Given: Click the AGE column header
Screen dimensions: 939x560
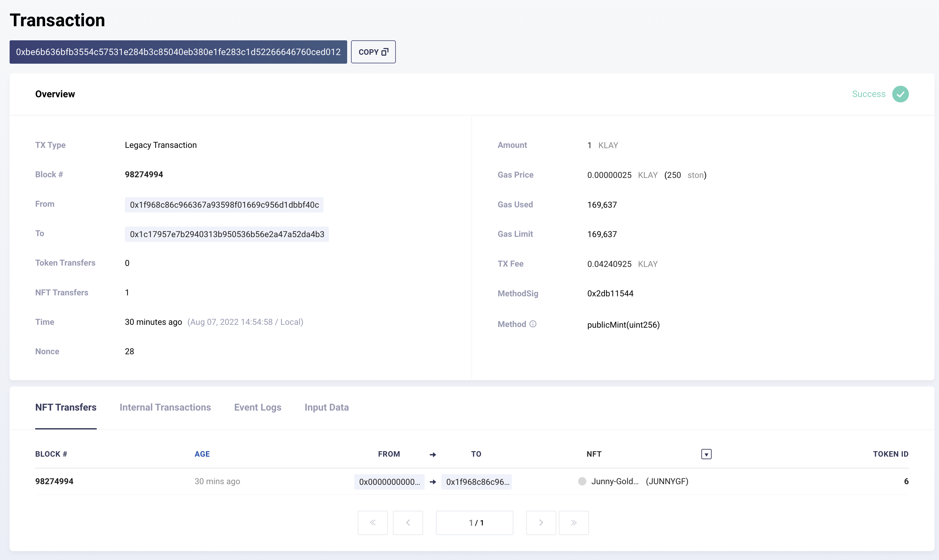Looking at the screenshot, I should point(202,454).
